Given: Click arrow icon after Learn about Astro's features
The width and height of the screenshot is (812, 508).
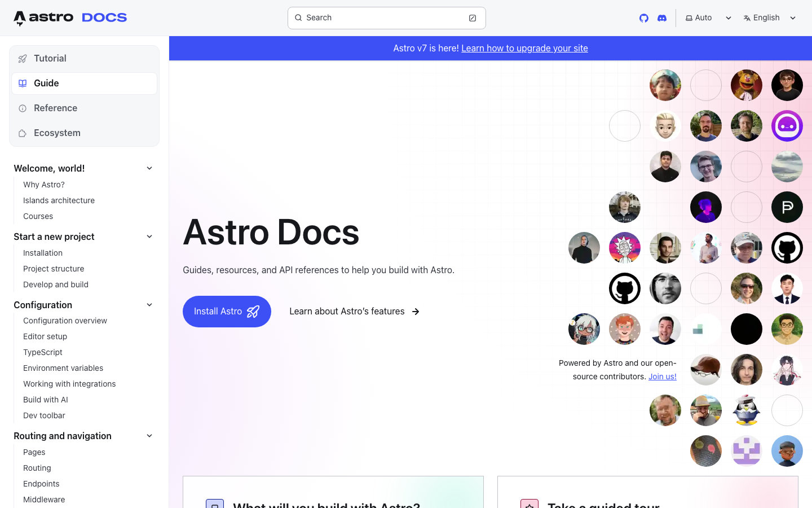Looking at the screenshot, I should point(416,312).
